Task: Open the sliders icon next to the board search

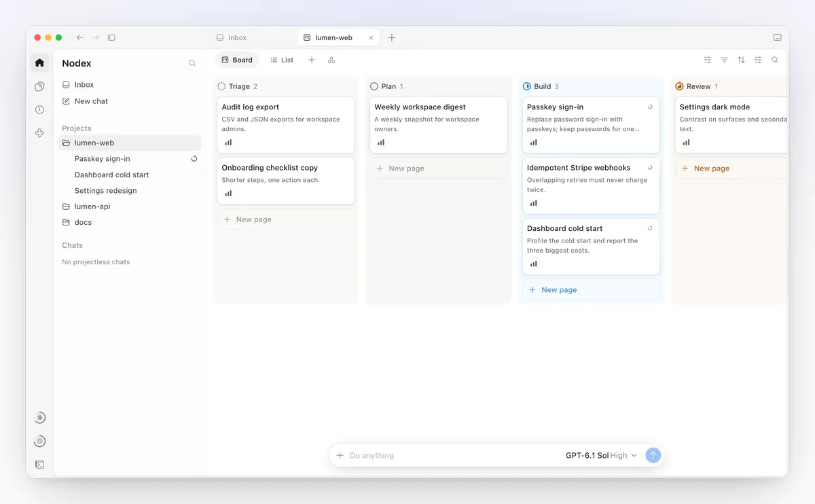Action: click(758, 60)
